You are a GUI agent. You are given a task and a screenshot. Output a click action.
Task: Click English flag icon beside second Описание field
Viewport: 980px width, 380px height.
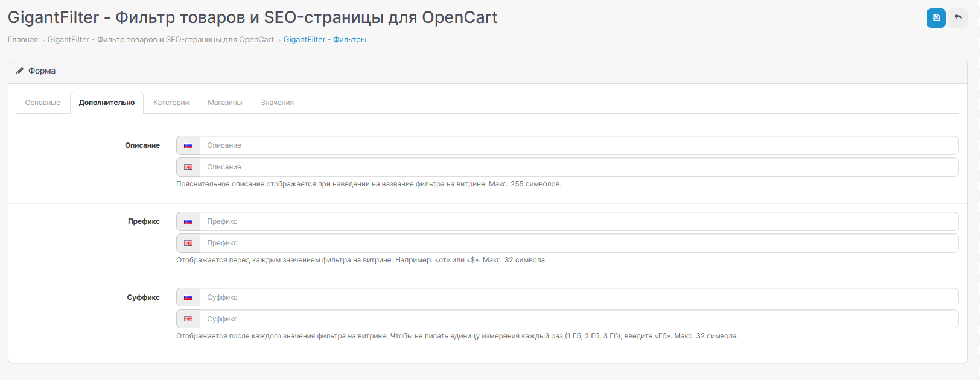click(x=188, y=167)
